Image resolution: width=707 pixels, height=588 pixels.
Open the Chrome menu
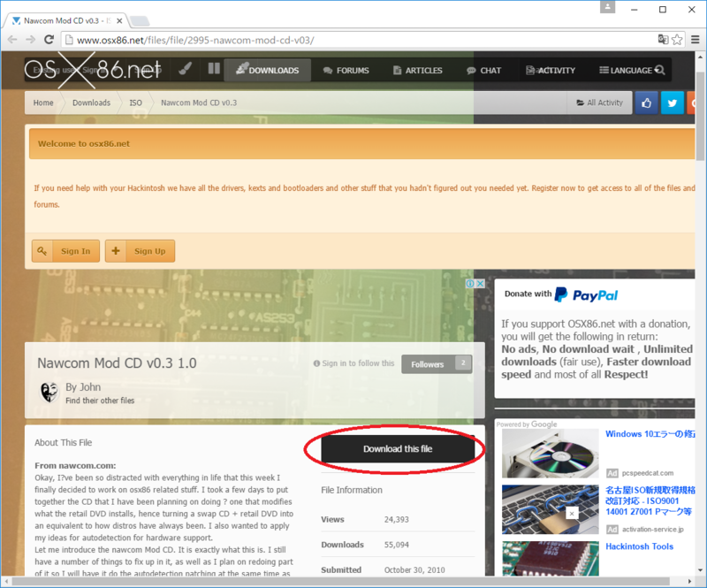point(696,40)
